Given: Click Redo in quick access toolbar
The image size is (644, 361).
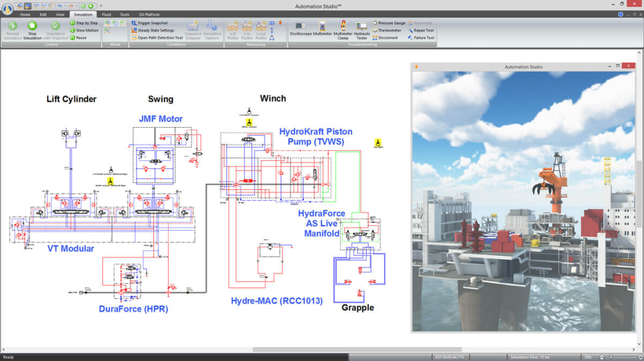Looking at the screenshot, I should (x=72, y=6).
